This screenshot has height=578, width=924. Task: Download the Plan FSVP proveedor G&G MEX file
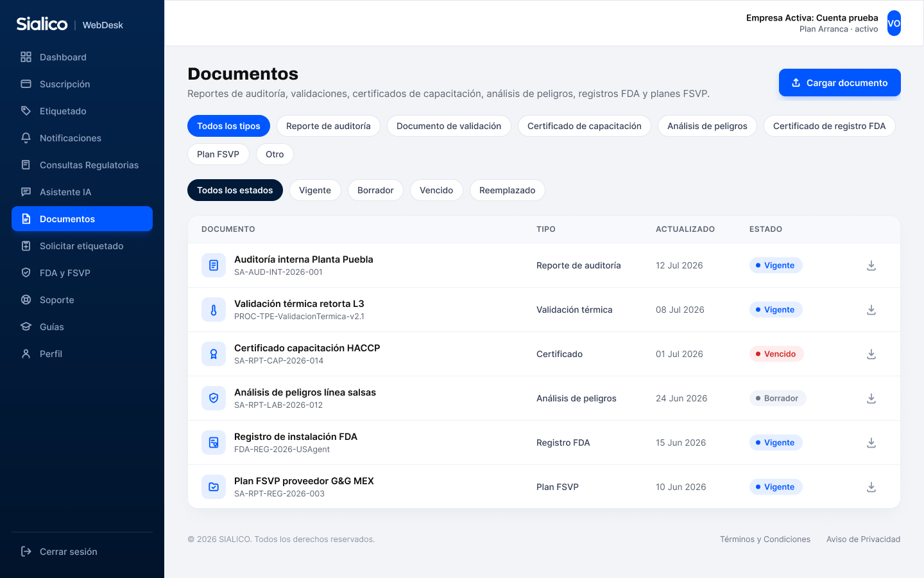coord(871,487)
